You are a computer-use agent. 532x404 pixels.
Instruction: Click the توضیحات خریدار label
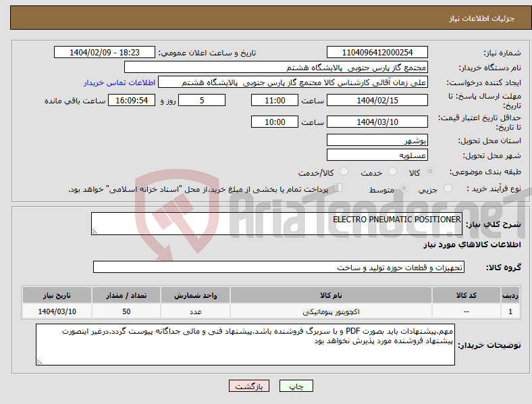click(489, 345)
